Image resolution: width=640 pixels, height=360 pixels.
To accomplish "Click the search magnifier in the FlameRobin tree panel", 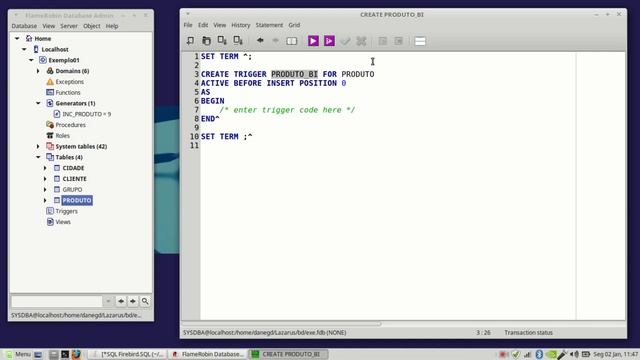I will click(145, 301).
